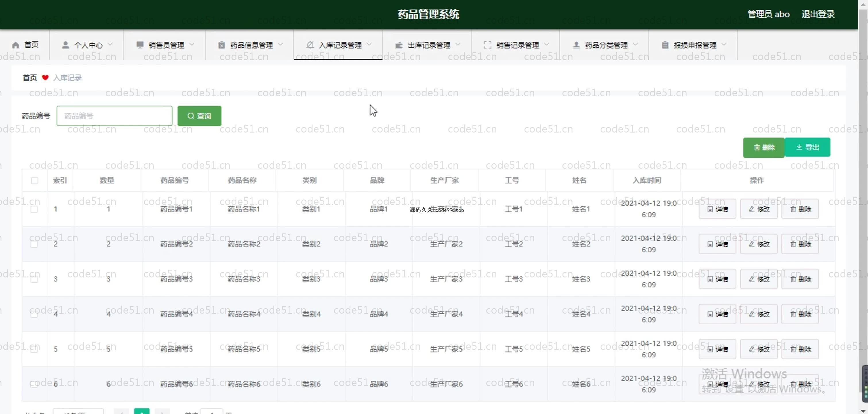The image size is (868, 414).
Task: Click the icon beside 出库记录管理
Action: coord(399,45)
